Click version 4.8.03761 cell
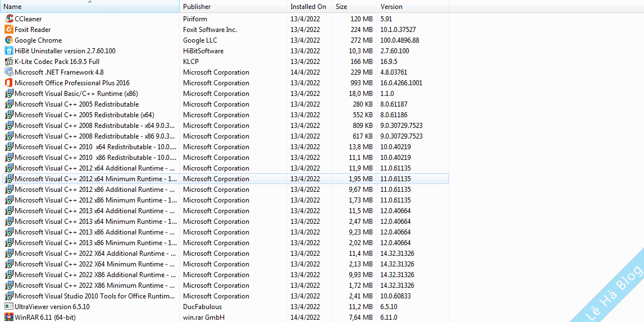 (x=394, y=72)
